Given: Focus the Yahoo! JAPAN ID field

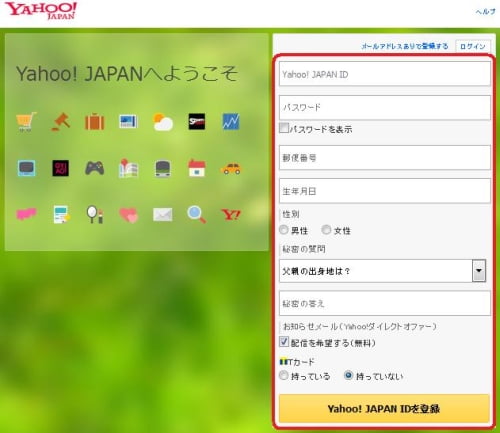Looking at the screenshot, I should click(385, 74).
